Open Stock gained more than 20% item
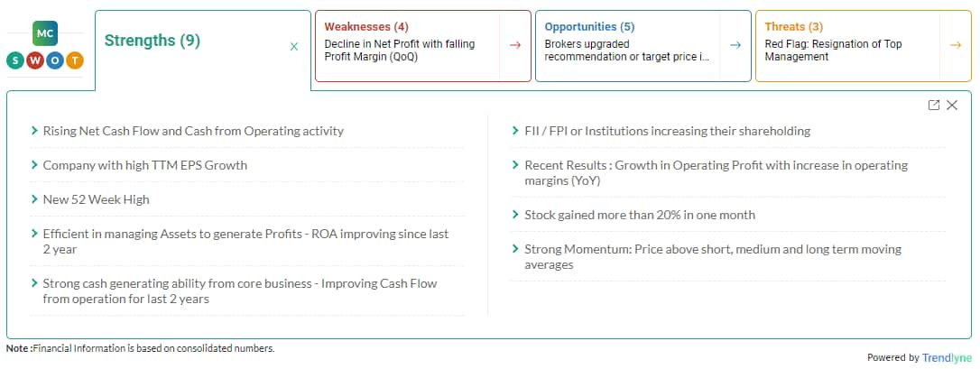This screenshot has width=980, height=369. 640,215
